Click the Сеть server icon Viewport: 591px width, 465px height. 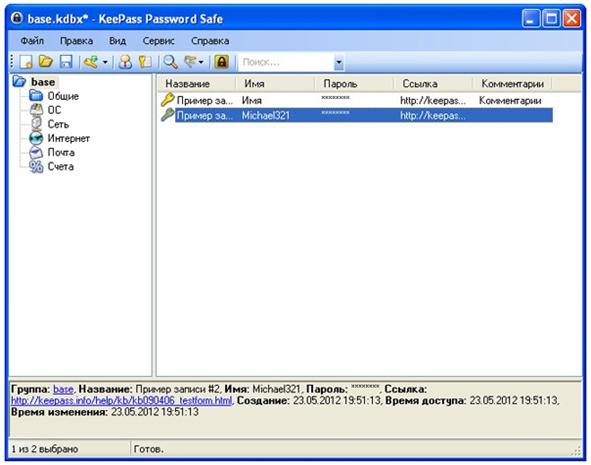tap(36, 124)
